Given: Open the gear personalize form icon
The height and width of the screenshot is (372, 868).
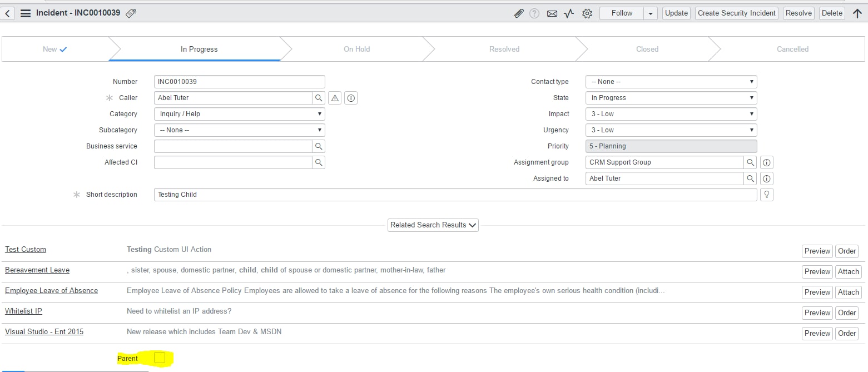Looking at the screenshot, I should [x=587, y=13].
